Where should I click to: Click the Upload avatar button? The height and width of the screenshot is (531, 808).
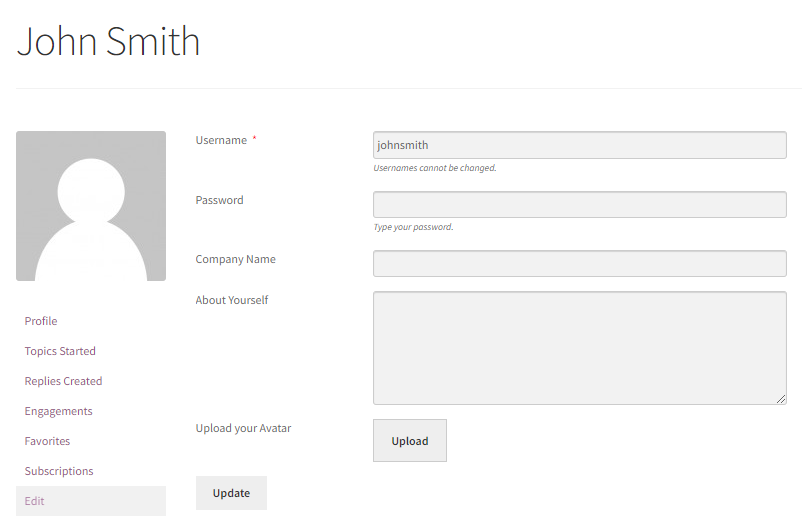410,441
